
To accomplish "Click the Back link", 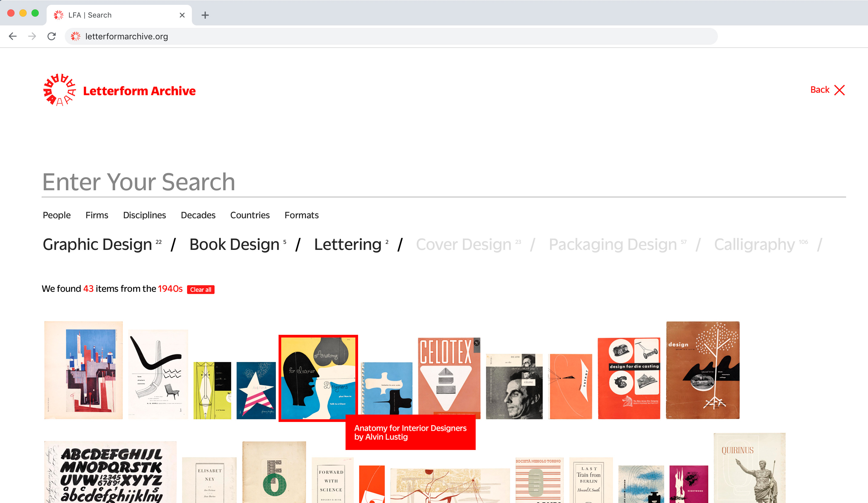I will pos(820,90).
